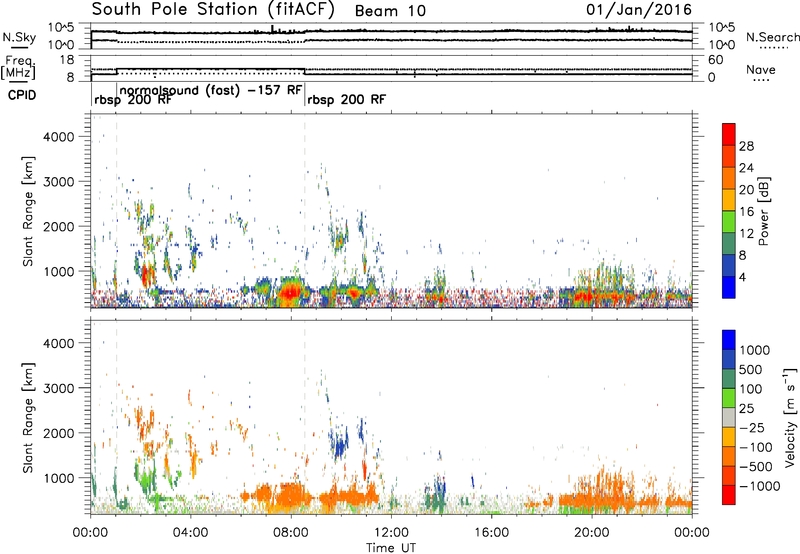Image resolution: width=800 pixels, height=554 pixels.
Task: Click the '18' frequency axis tick
Action: click(67, 60)
